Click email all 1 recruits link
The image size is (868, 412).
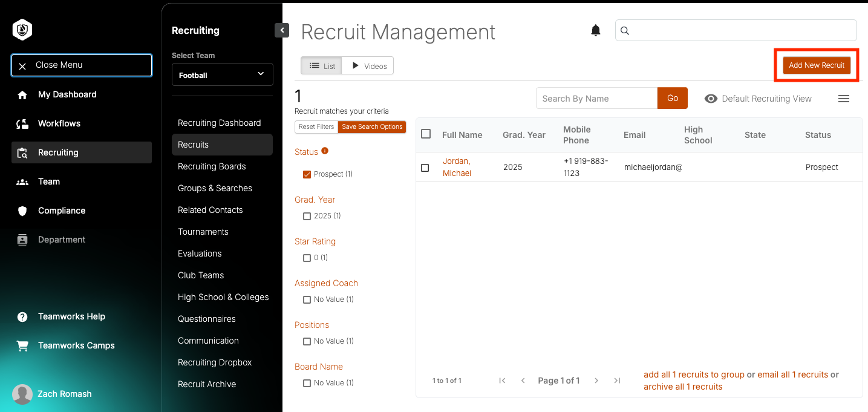click(792, 374)
